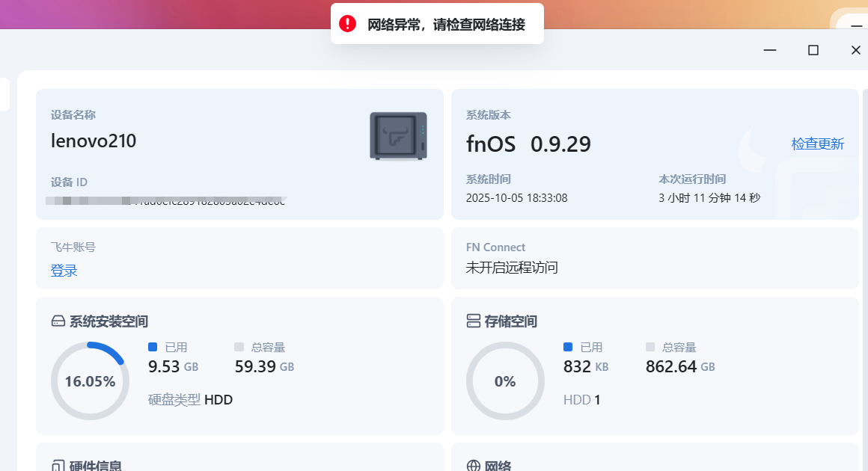The image size is (868, 471).
Task: Click the device name lenovo210
Action: 94,141
